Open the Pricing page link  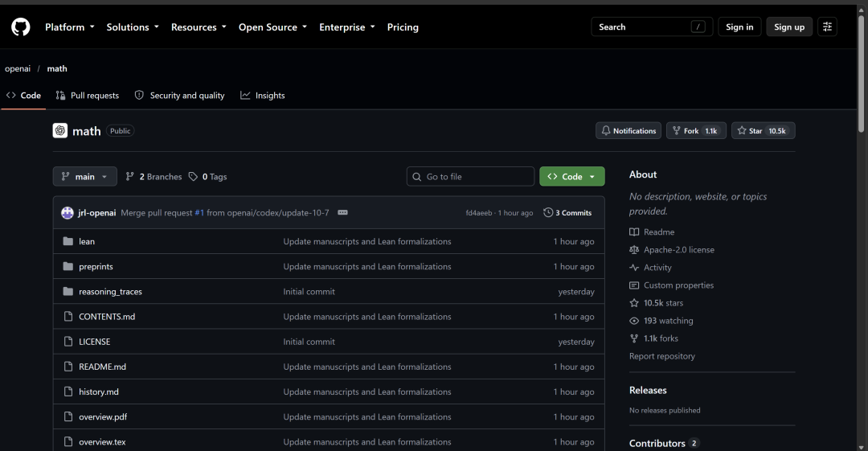point(403,27)
